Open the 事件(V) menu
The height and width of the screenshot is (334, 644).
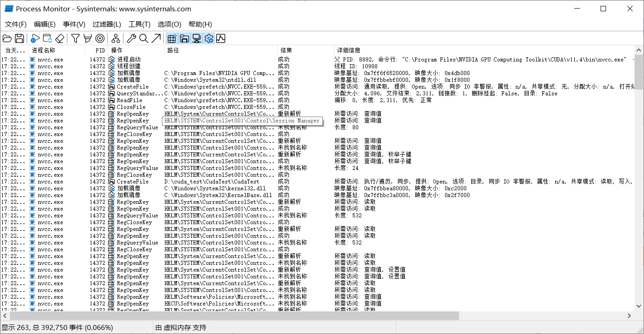74,24
